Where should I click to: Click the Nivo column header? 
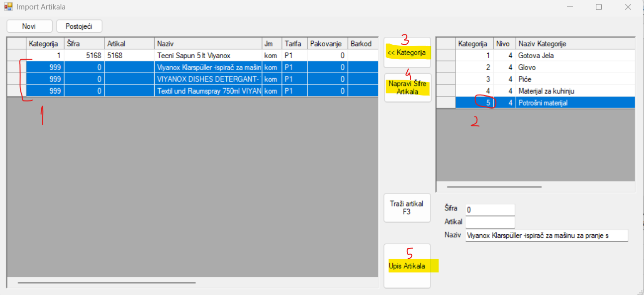pos(504,44)
